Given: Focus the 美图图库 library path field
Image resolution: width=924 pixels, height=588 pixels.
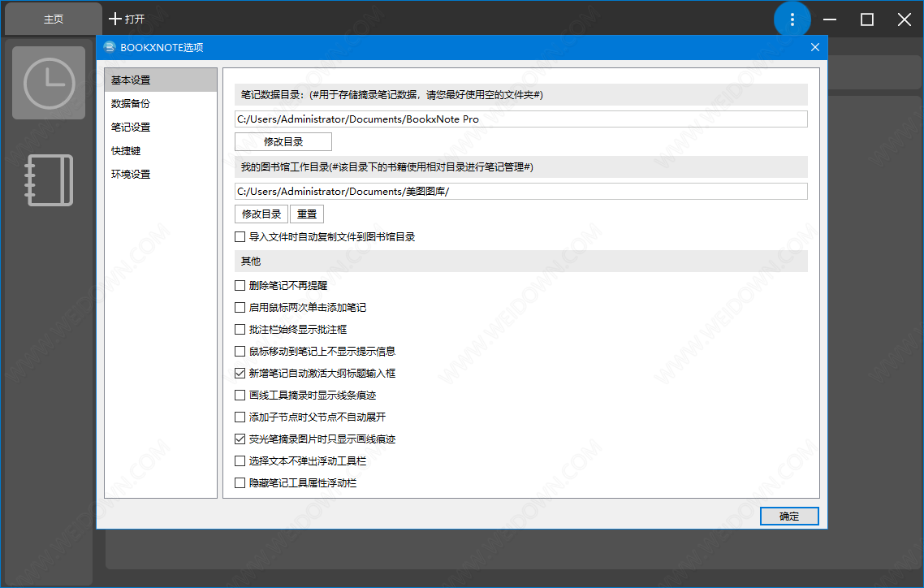Looking at the screenshot, I should click(521, 192).
